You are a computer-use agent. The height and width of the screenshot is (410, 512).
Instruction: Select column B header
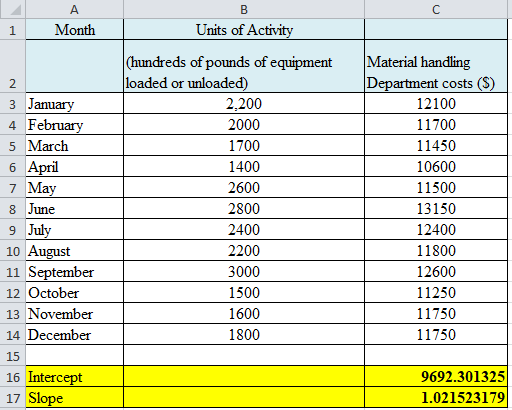(x=244, y=9)
